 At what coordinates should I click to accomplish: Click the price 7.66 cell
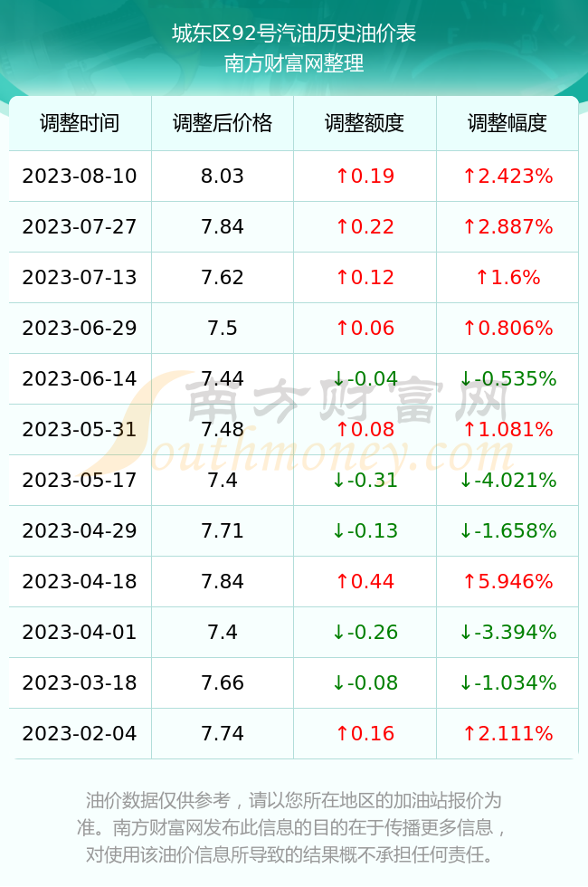[223, 682]
